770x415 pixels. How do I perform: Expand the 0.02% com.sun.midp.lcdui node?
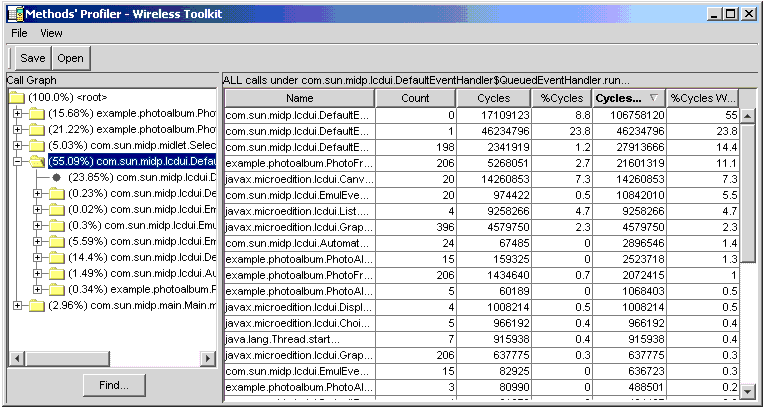click(x=37, y=210)
